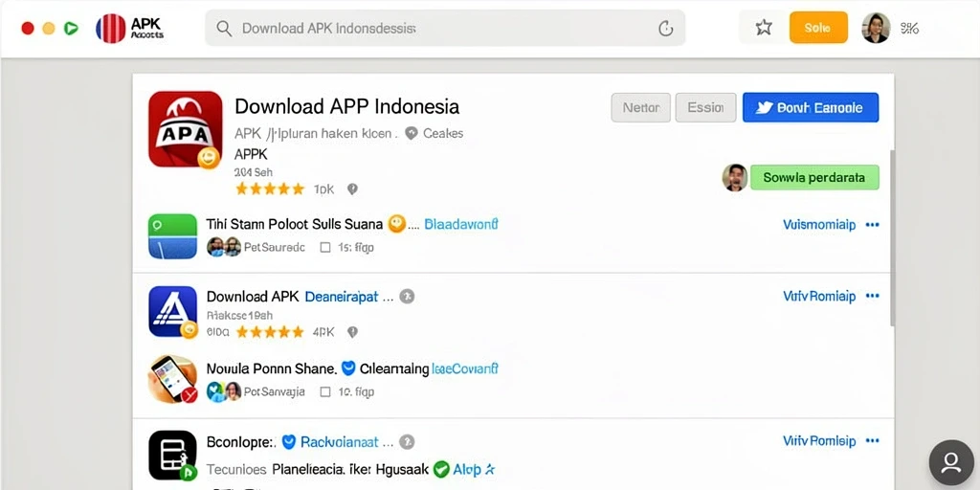Click the search magnifier icon
Image resolution: width=980 pixels, height=490 pixels.
coord(224,29)
